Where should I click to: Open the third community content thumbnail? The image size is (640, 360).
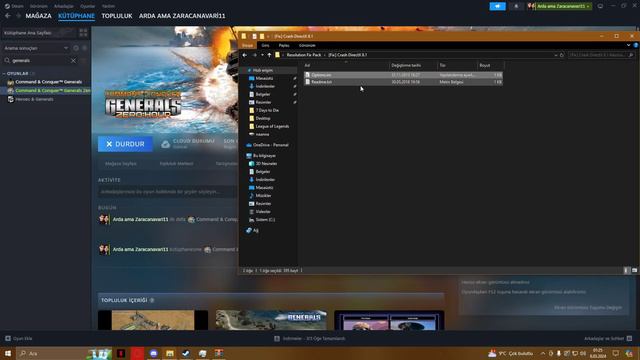tap(389, 320)
